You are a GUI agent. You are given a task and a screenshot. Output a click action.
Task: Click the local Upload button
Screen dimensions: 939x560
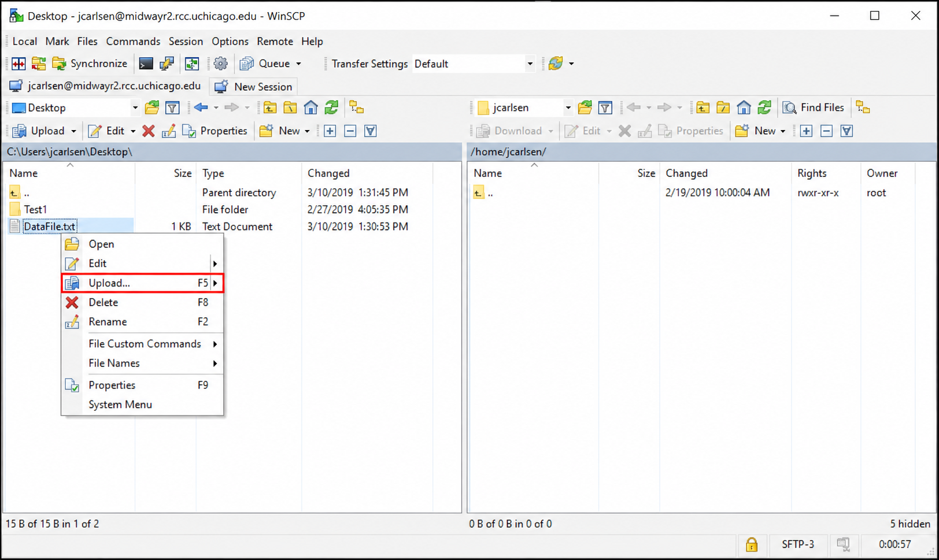click(x=39, y=131)
